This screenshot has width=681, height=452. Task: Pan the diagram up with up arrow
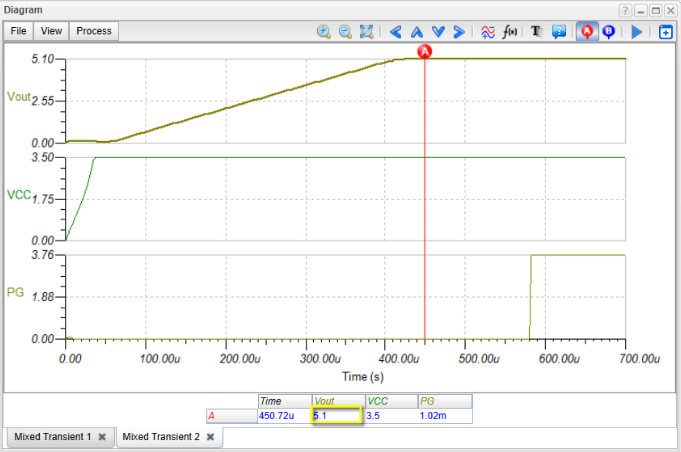(417, 32)
